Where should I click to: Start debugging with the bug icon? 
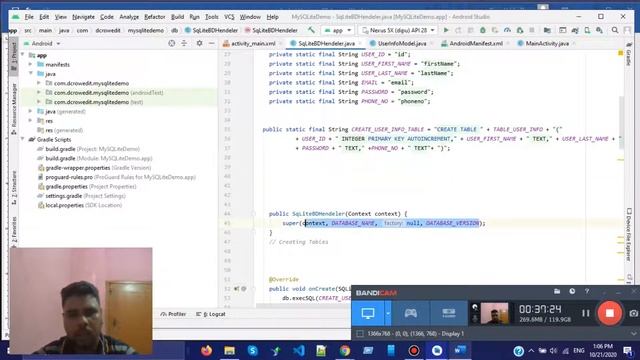coord(482,30)
